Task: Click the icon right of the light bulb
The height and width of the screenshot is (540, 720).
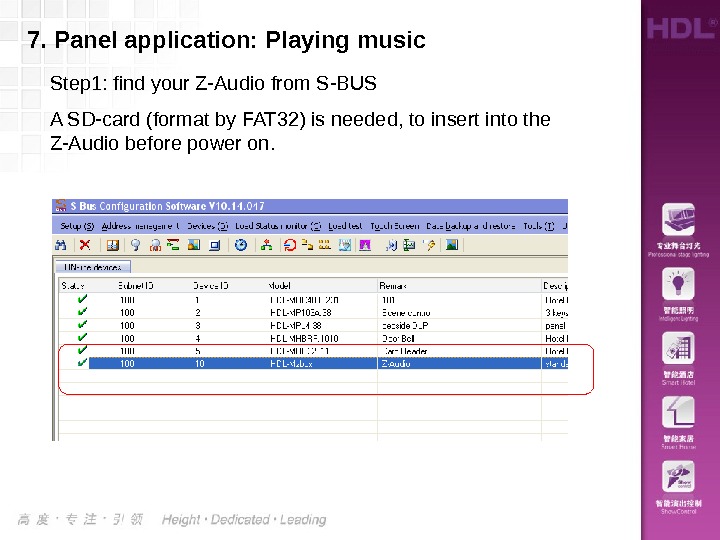Action: click(x=155, y=245)
